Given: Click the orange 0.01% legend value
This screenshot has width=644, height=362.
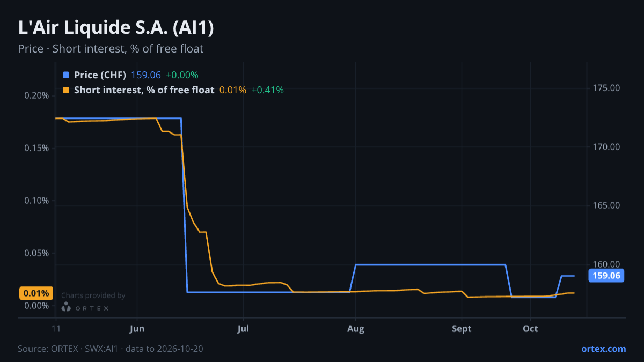Looking at the screenshot, I should [x=233, y=90].
